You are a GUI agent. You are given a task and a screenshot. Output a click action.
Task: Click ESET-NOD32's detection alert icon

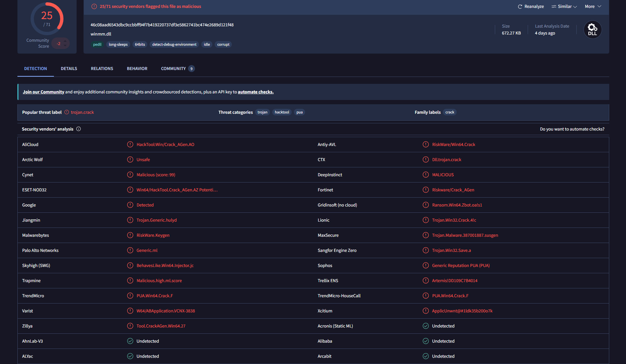pos(130,190)
